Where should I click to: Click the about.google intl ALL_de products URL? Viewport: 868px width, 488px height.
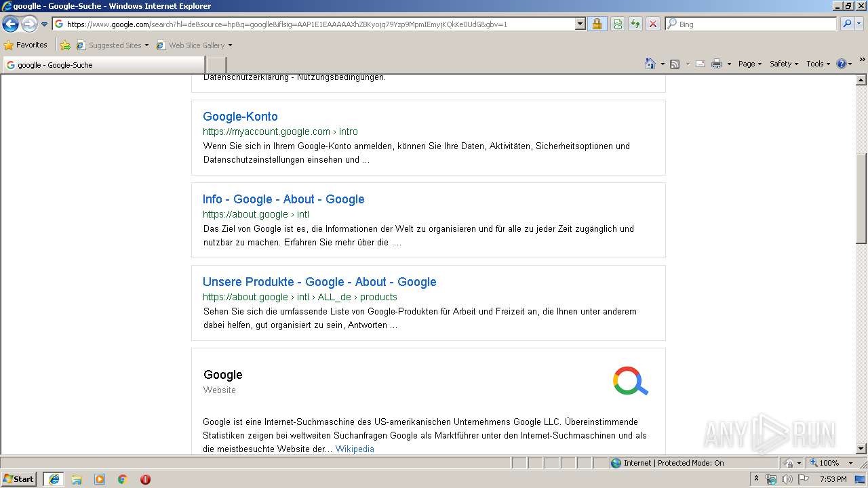(x=300, y=297)
